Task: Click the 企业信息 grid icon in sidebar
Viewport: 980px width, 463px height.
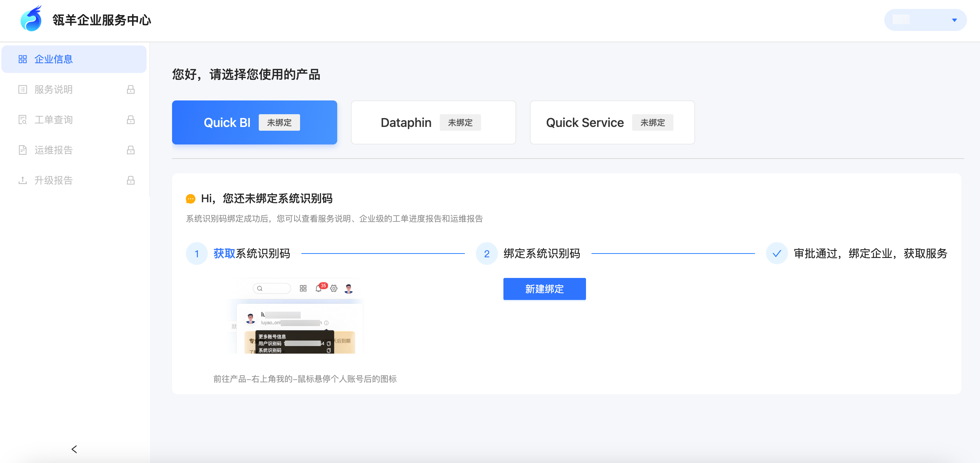Action: point(22,59)
